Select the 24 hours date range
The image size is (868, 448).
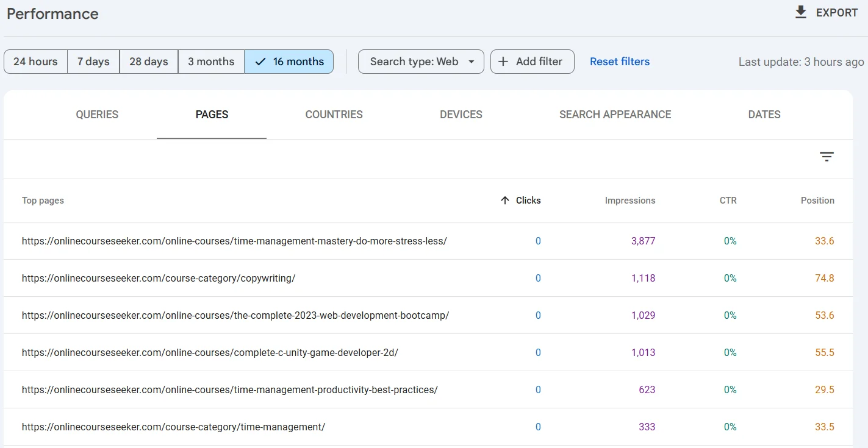point(35,62)
